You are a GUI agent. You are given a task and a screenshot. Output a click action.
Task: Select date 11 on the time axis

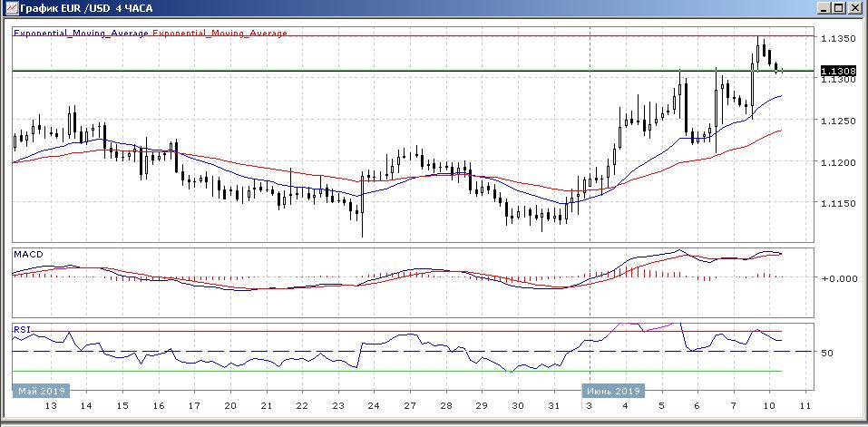pyautogui.click(x=804, y=407)
